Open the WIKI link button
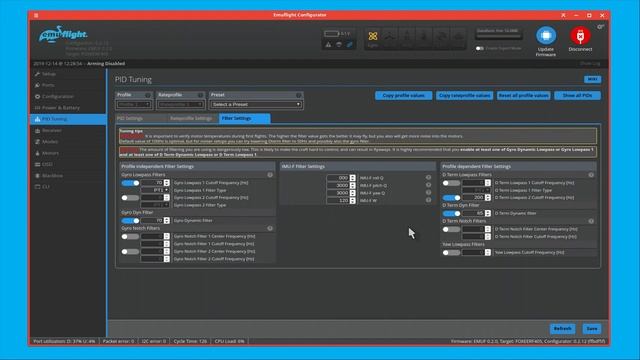Viewport: 640px width, 360px height. click(x=592, y=79)
